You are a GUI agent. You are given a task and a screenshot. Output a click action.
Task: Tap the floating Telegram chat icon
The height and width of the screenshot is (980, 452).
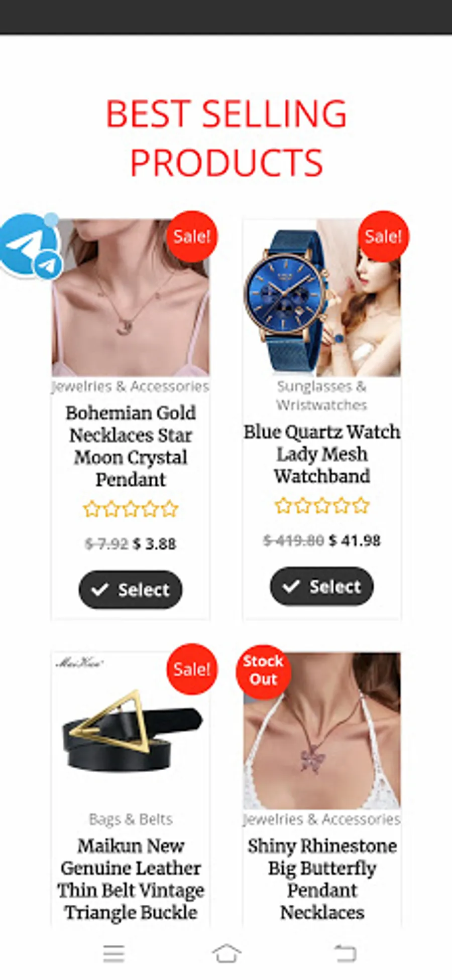tap(30, 246)
